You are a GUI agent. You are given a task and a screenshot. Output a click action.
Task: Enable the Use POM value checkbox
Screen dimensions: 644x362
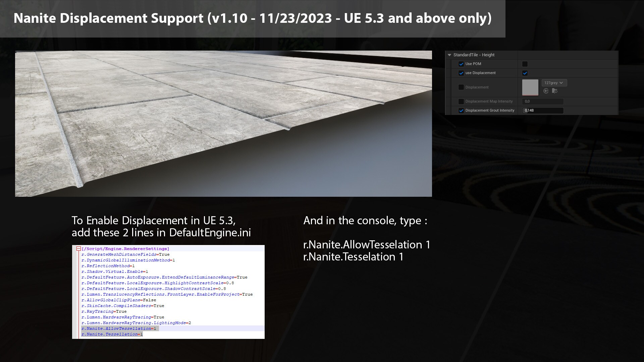(x=525, y=64)
